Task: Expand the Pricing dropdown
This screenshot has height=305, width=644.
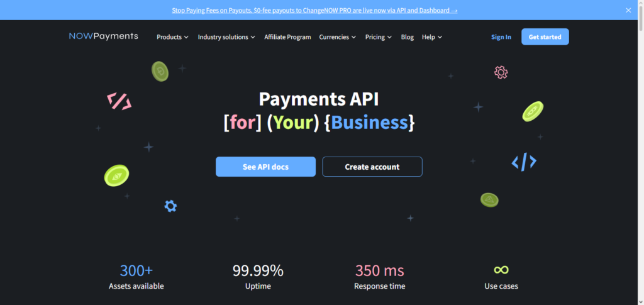Action: (379, 37)
